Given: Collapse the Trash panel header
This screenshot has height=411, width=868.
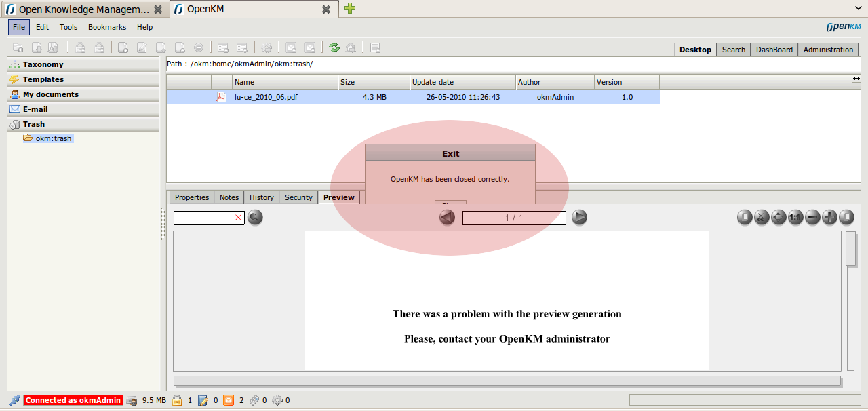Looking at the screenshot, I should click(x=83, y=124).
